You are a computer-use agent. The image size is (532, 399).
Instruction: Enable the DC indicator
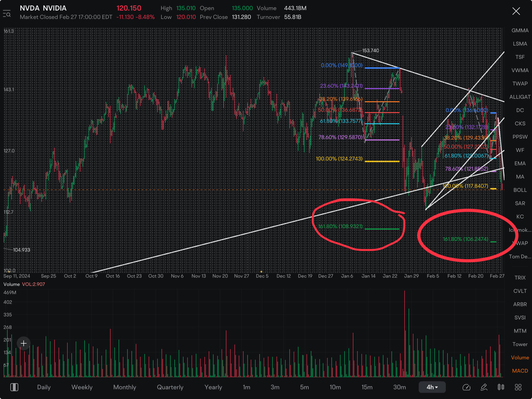pyautogui.click(x=520, y=110)
